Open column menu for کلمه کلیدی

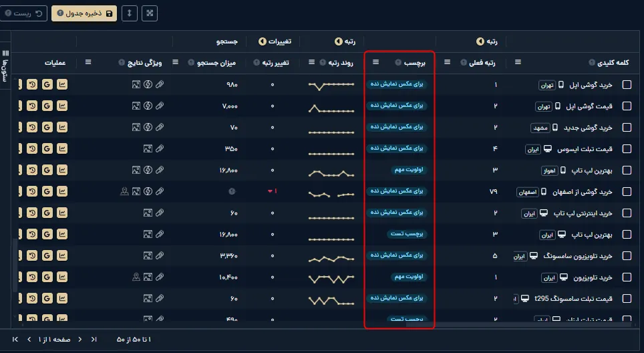tap(518, 62)
